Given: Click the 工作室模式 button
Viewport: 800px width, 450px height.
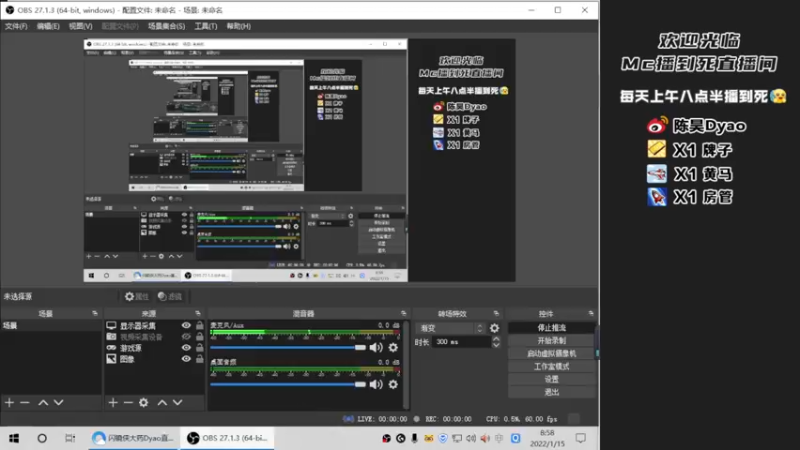Looking at the screenshot, I should pyautogui.click(x=552, y=366).
